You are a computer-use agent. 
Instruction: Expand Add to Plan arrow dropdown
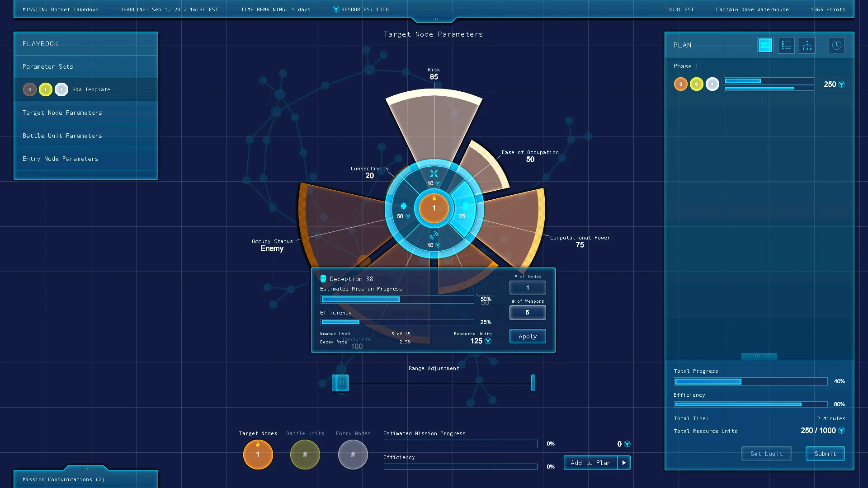coord(624,463)
